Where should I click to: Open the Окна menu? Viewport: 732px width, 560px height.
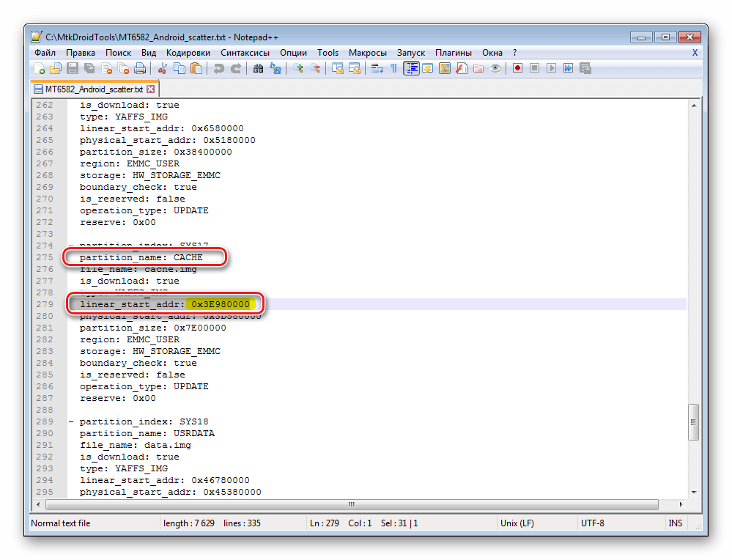492,53
